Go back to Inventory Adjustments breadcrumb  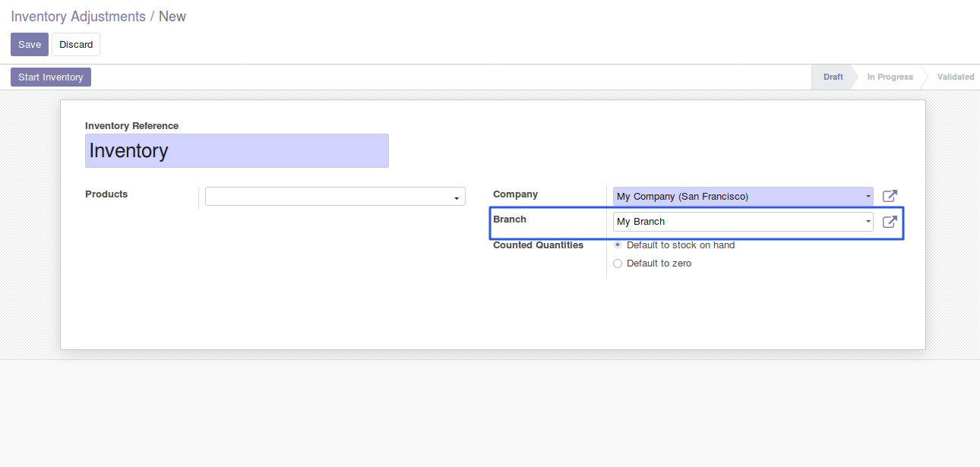78,17
